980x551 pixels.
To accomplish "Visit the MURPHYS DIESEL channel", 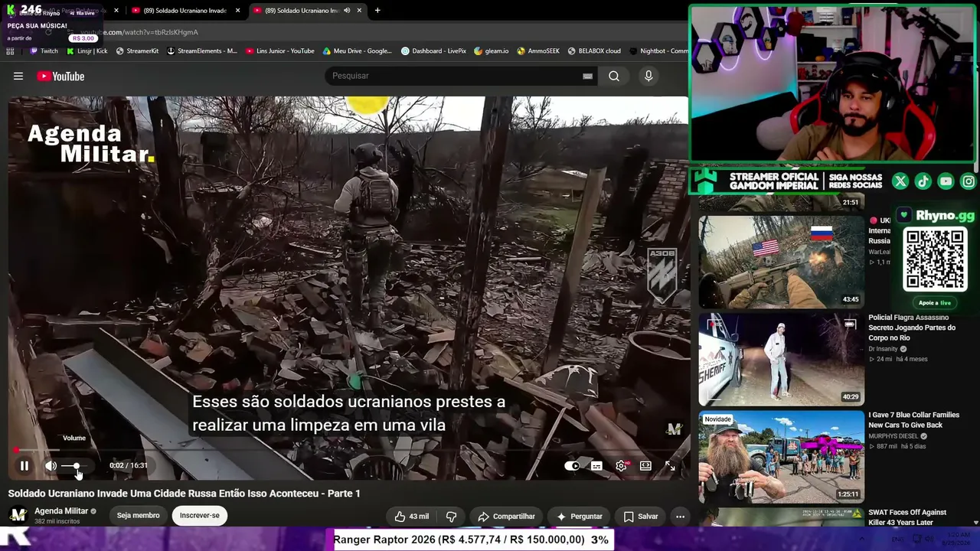I will click(x=895, y=436).
